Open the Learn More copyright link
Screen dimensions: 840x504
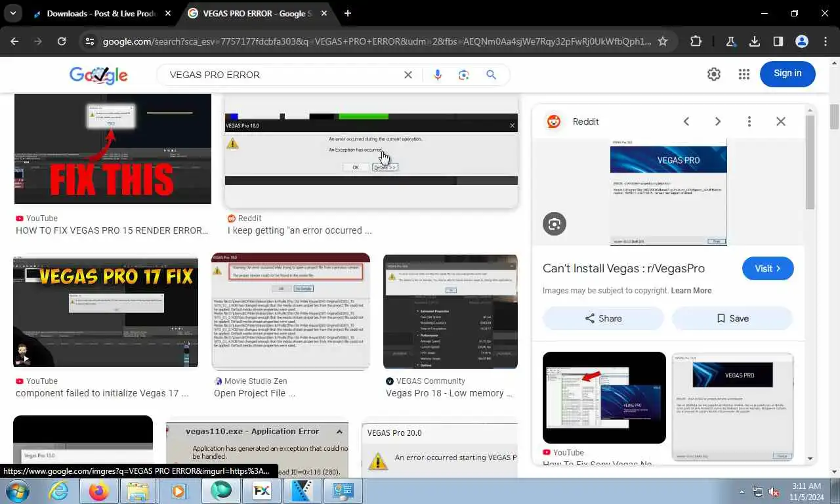click(x=691, y=291)
